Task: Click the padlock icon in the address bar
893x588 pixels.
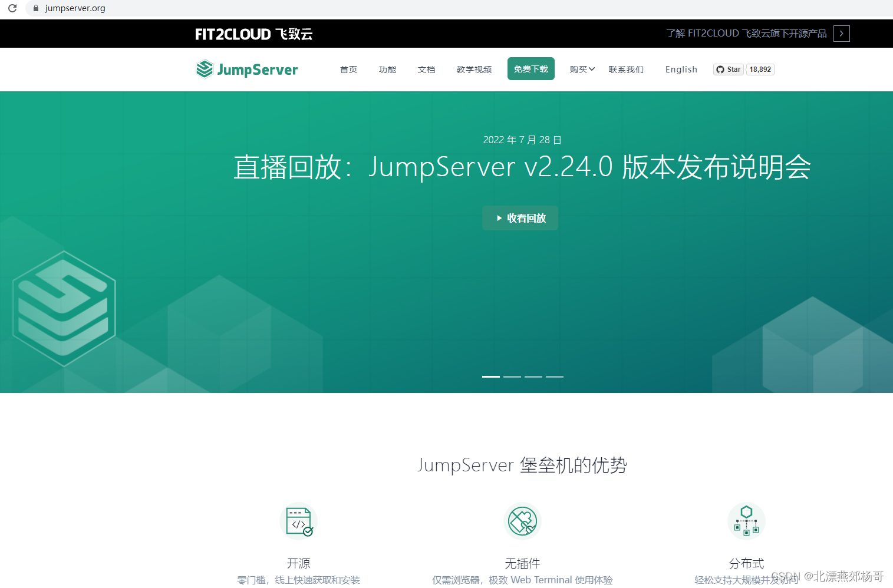Action: pyautogui.click(x=35, y=8)
